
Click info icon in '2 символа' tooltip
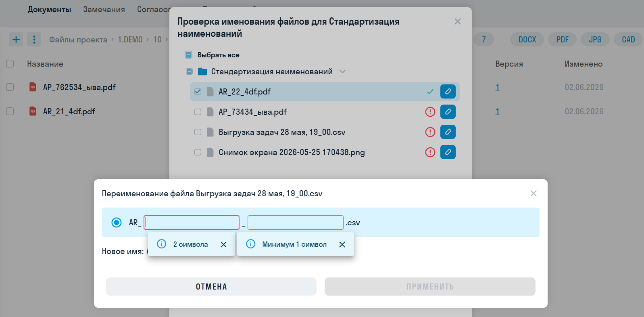point(161,244)
